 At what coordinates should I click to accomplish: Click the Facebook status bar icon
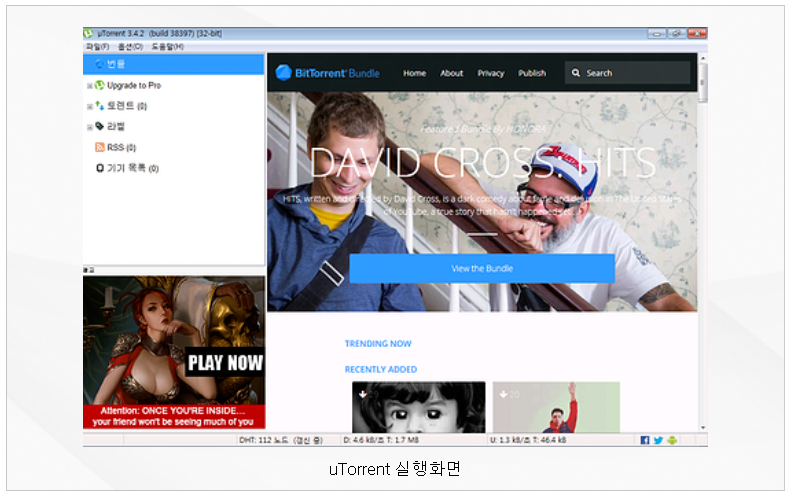645,440
